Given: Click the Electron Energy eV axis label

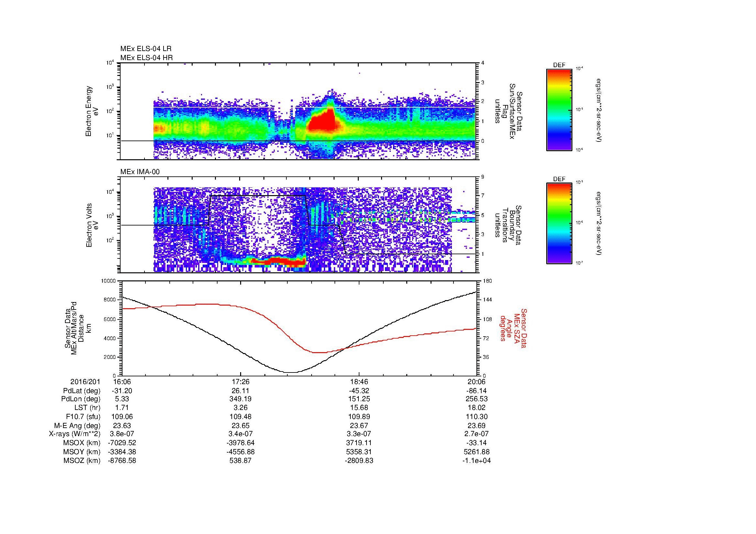Looking at the screenshot, I should 92,111.
